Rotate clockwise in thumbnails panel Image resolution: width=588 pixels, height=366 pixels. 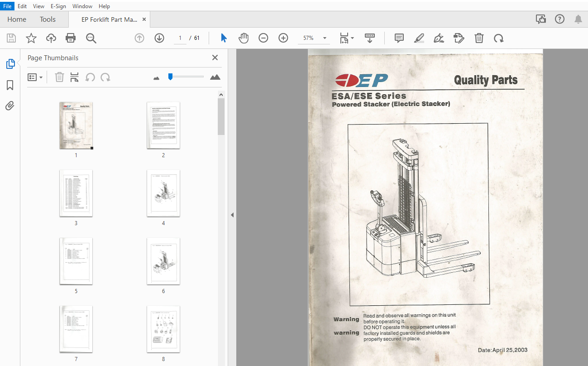click(105, 77)
